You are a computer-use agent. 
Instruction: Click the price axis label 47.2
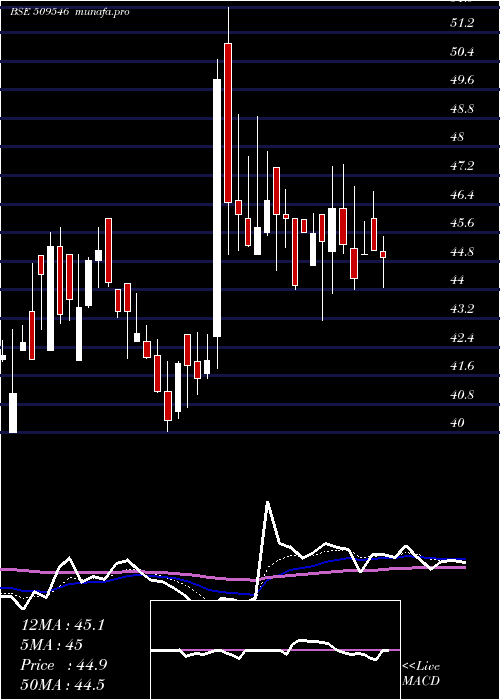click(462, 166)
